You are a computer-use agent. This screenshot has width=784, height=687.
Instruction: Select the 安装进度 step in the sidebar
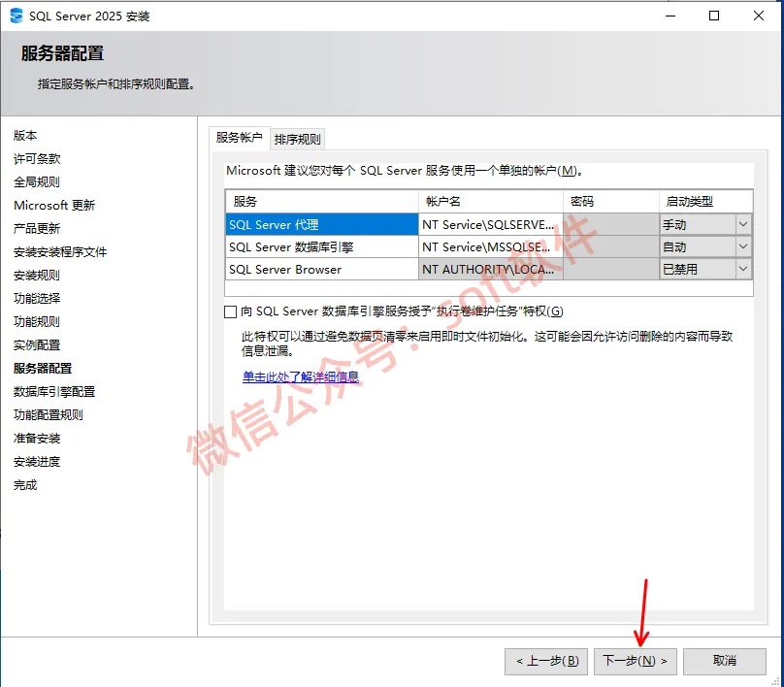click(x=37, y=462)
